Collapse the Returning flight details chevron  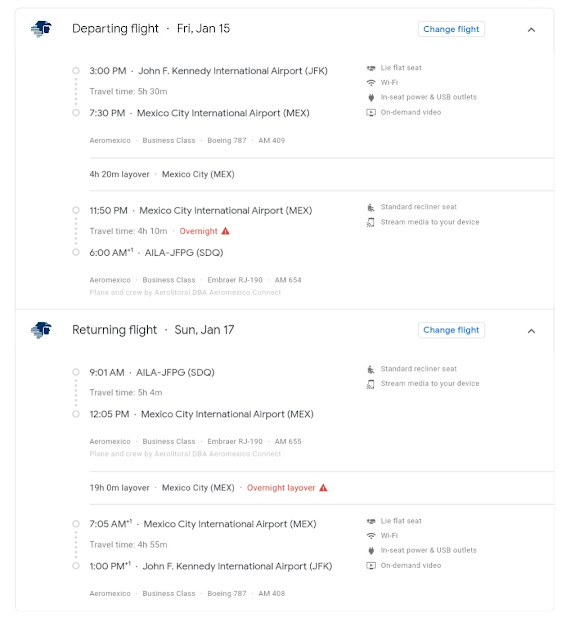tap(531, 331)
